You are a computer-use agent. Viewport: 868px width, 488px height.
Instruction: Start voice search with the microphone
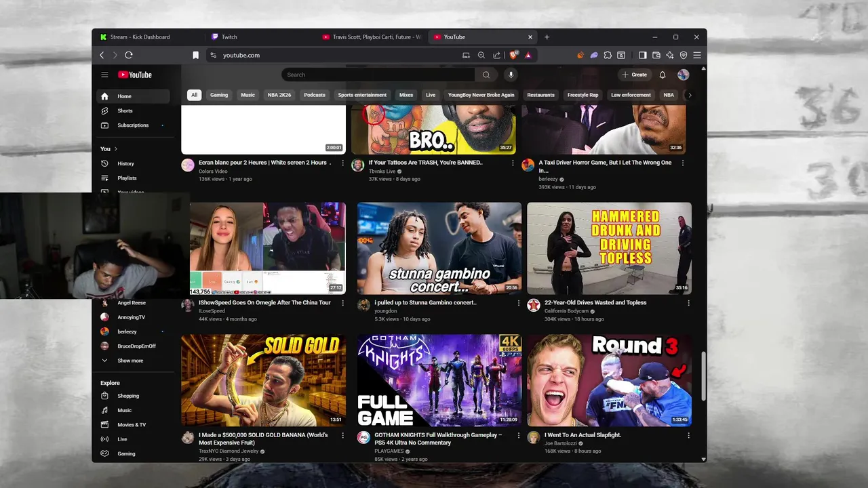point(511,75)
